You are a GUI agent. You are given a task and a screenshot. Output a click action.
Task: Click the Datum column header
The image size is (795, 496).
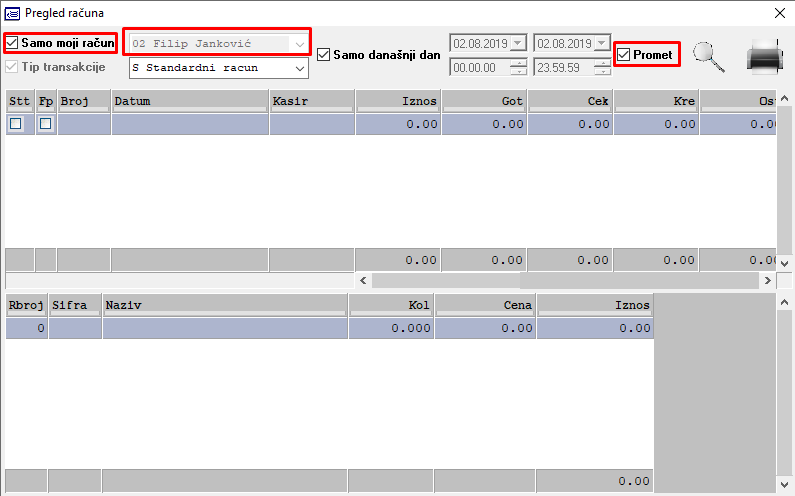pyautogui.click(x=189, y=101)
